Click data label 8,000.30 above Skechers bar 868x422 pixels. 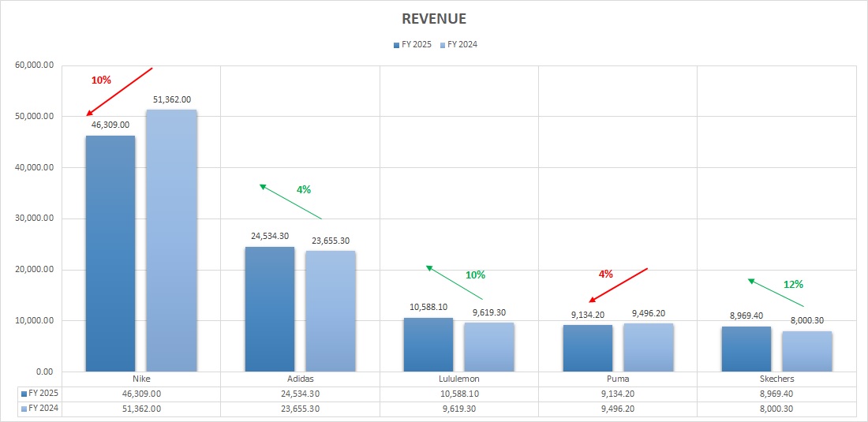pyautogui.click(x=808, y=320)
